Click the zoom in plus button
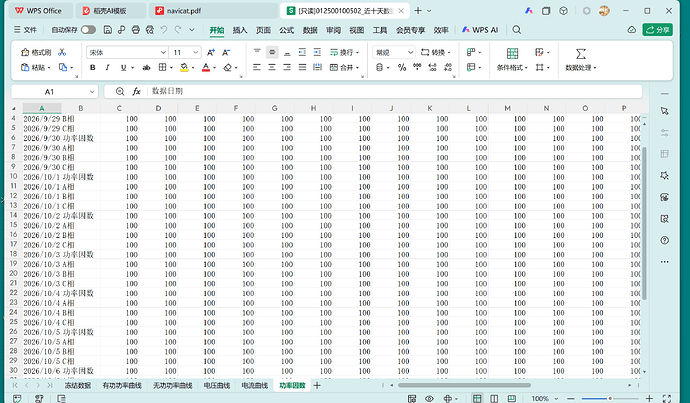 pos(649,398)
